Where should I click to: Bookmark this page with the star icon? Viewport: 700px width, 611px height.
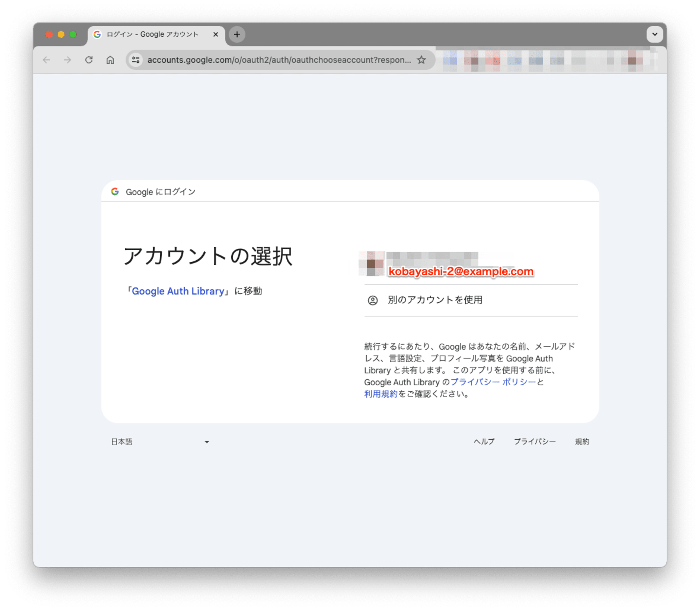(421, 60)
